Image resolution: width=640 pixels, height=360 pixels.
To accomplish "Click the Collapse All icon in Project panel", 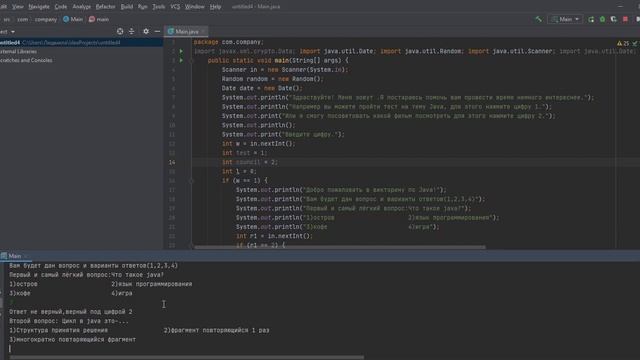I will pos(131,31).
